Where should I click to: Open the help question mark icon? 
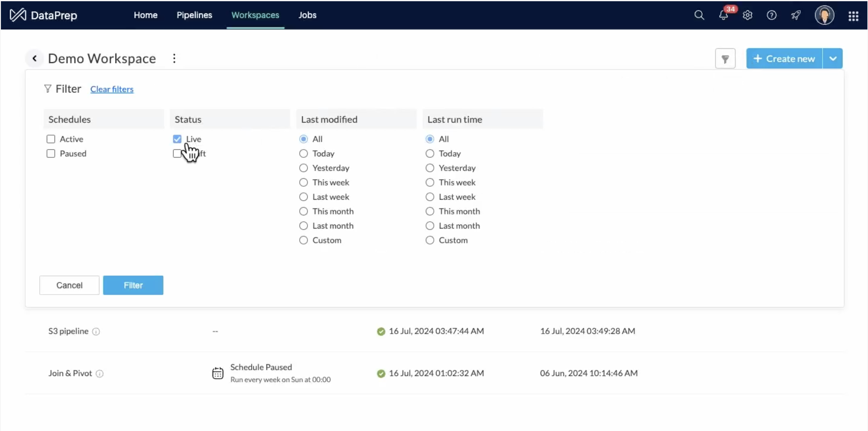[771, 15]
